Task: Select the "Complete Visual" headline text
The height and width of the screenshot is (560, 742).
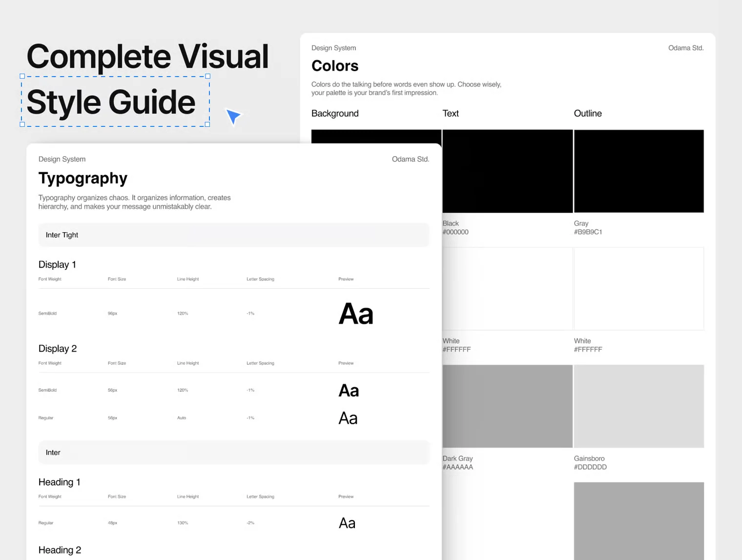Action: click(147, 56)
